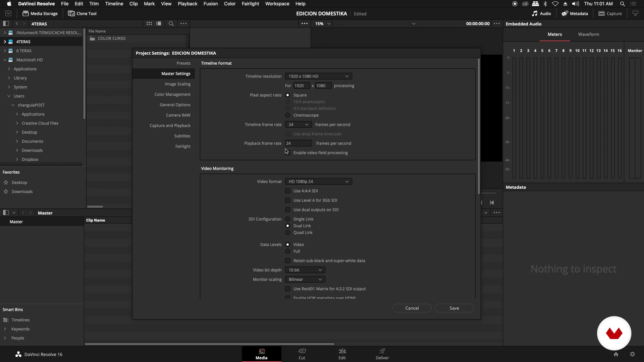This screenshot has width=644, height=362.
Task: Open the Media Storage panel
Action: click(x=40, y=13)
